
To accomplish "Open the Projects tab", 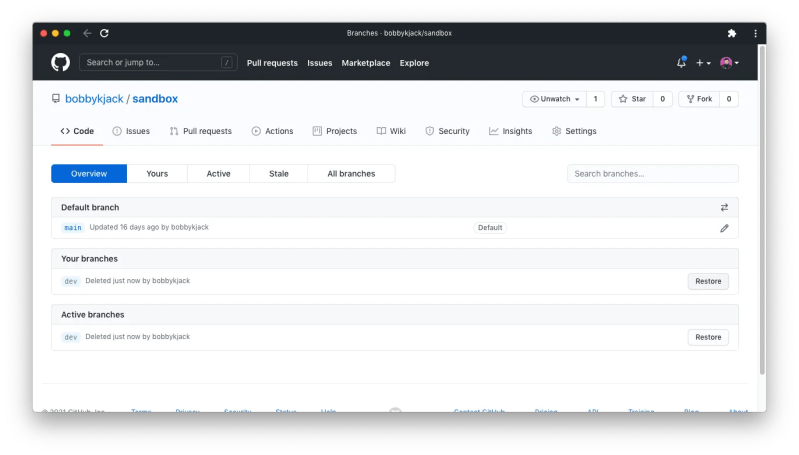I will 335,131.
